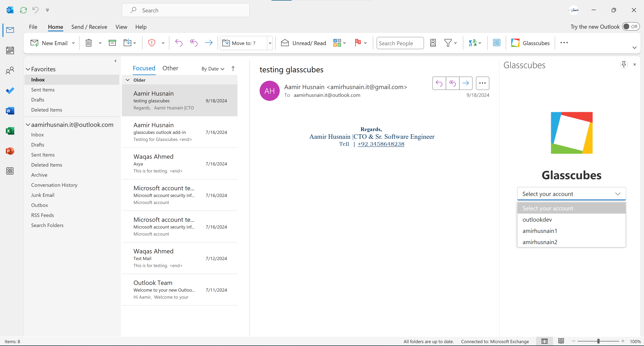
Task: Click the Delete icon in the ribbon
Action: 89,43
